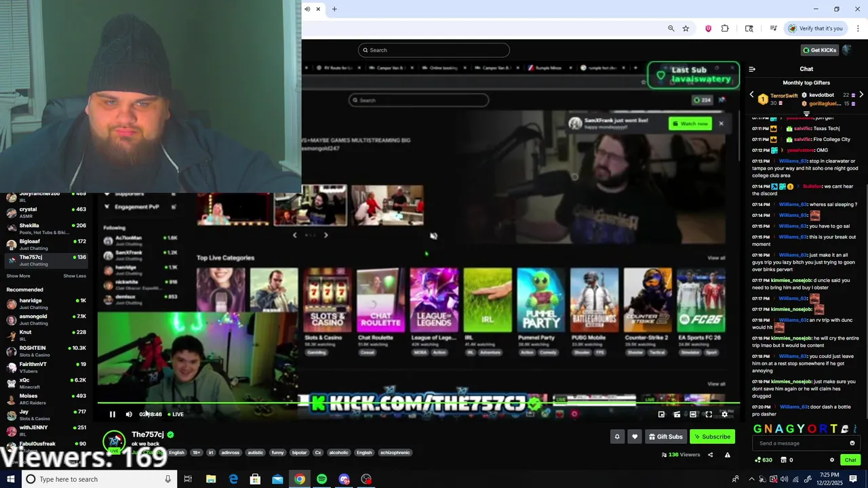Screen dimensions: 868x488
Task: Expand sidebar with Show More
Action: [x=18, y=276]
